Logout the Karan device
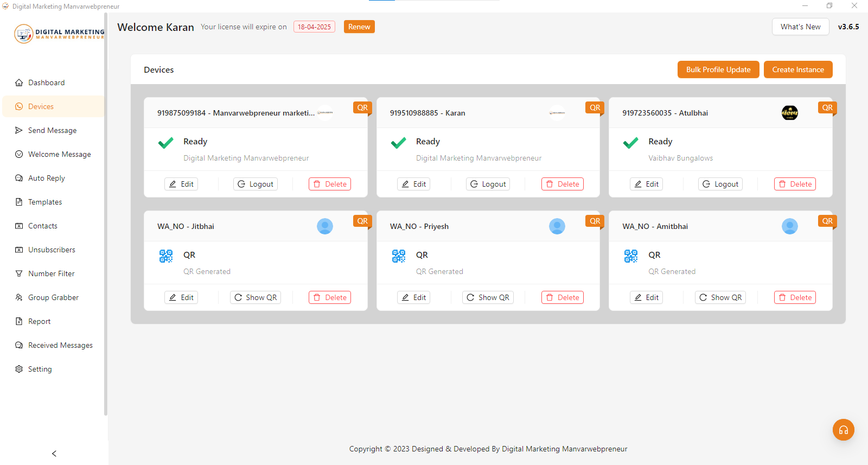868x465 pixels. (488, 184)
